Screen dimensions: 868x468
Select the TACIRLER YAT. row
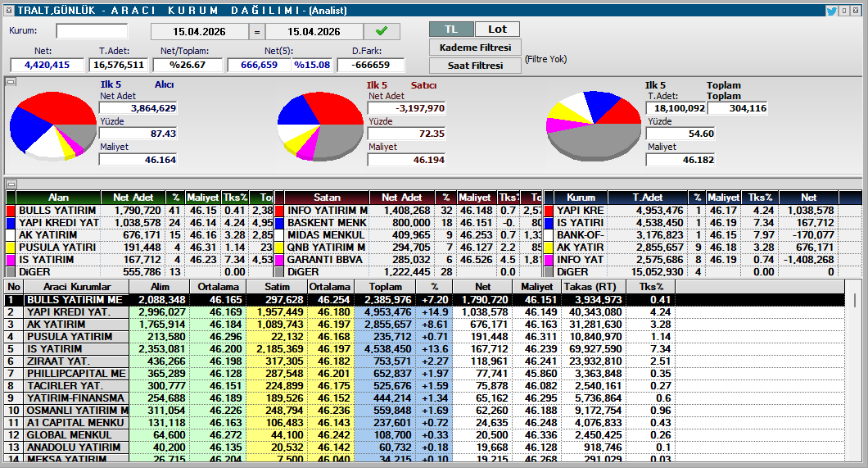425,385
